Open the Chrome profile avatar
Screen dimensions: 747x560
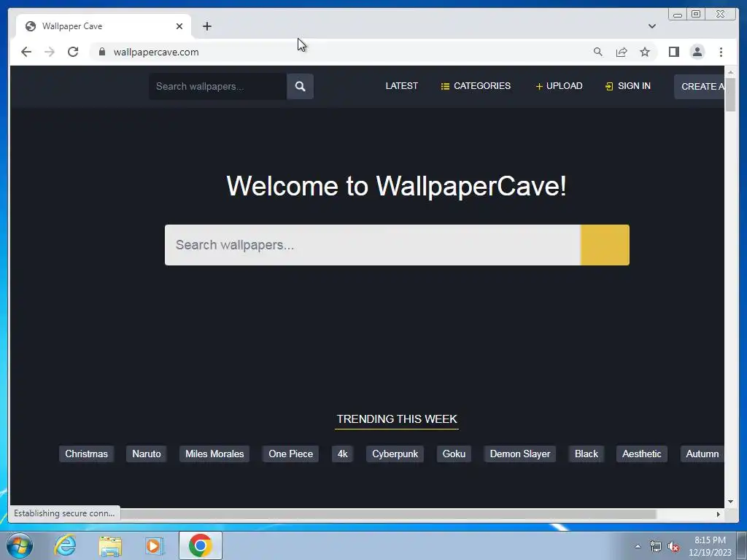point(697,52)
